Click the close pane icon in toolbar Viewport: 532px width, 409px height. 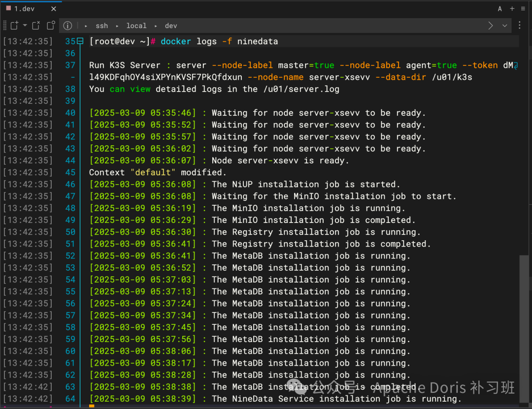[x=36, y=26]
